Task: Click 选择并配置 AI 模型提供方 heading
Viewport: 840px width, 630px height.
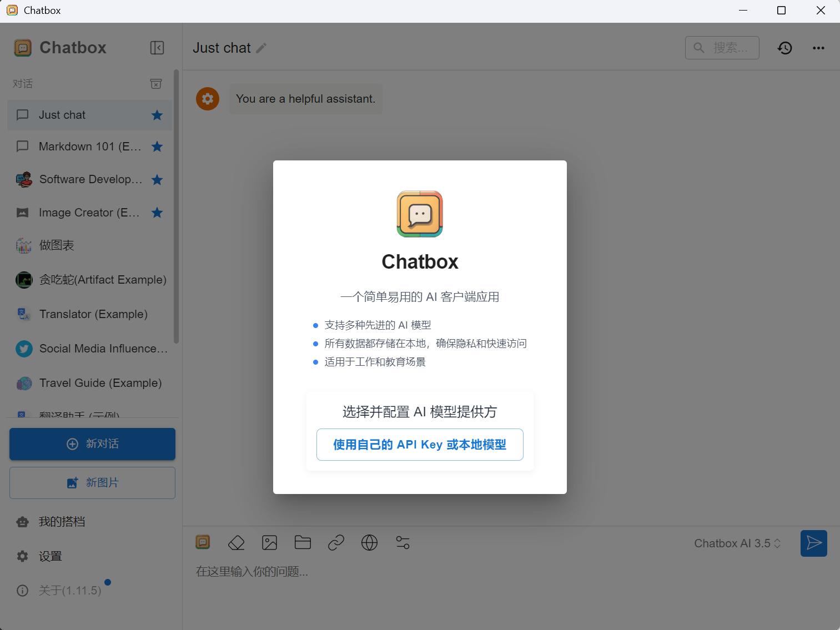Action: tap(420, 412)
